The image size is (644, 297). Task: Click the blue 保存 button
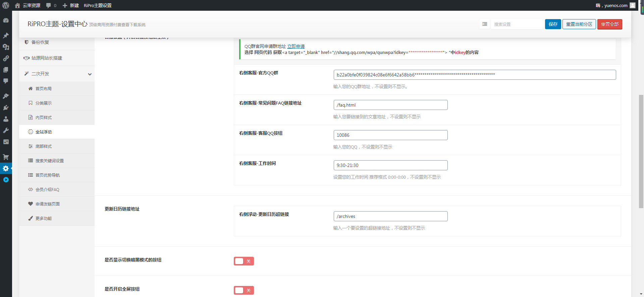553,24
